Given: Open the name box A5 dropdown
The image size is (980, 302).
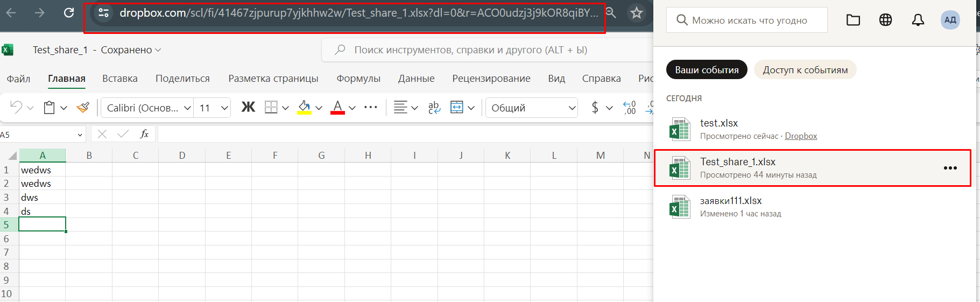Looking at the screenshot, I should (80, 135).
